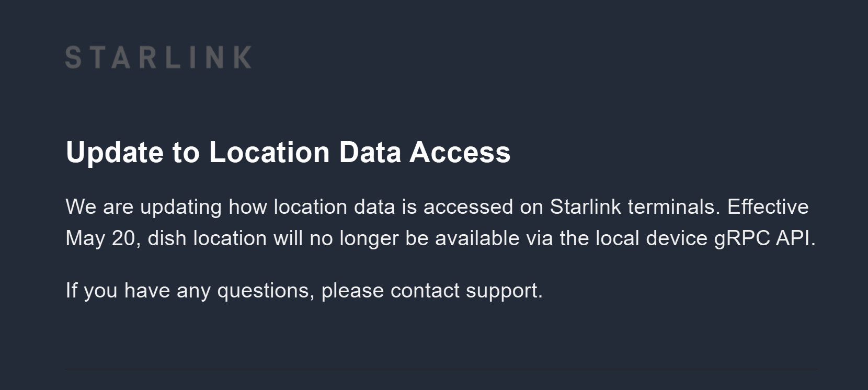Viewport: 868px width, 390px height.
Task: Click the "May 20" date text
Action: 100,238
